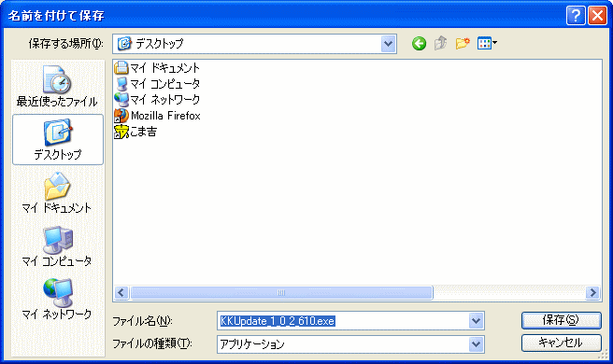Expand the ファイル名 dropdown arrow
The width and height of the screenshot is (613, 364).
pos(476,321)
